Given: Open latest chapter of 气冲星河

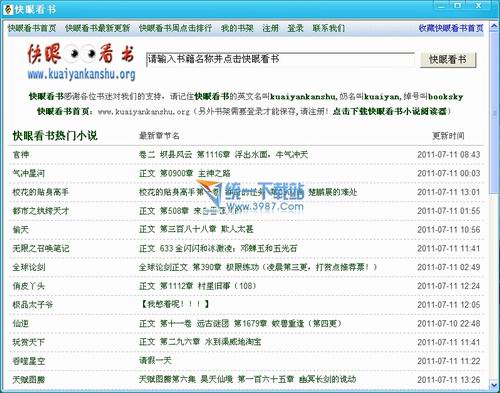Looking at the screenshot, I should coord(185,173).
